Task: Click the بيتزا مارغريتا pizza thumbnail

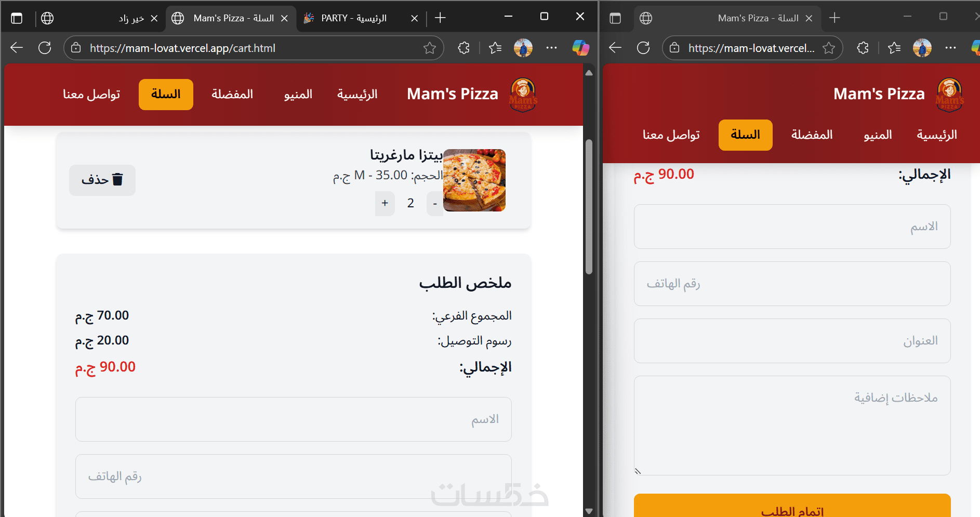Action: [x=474, y=180]
